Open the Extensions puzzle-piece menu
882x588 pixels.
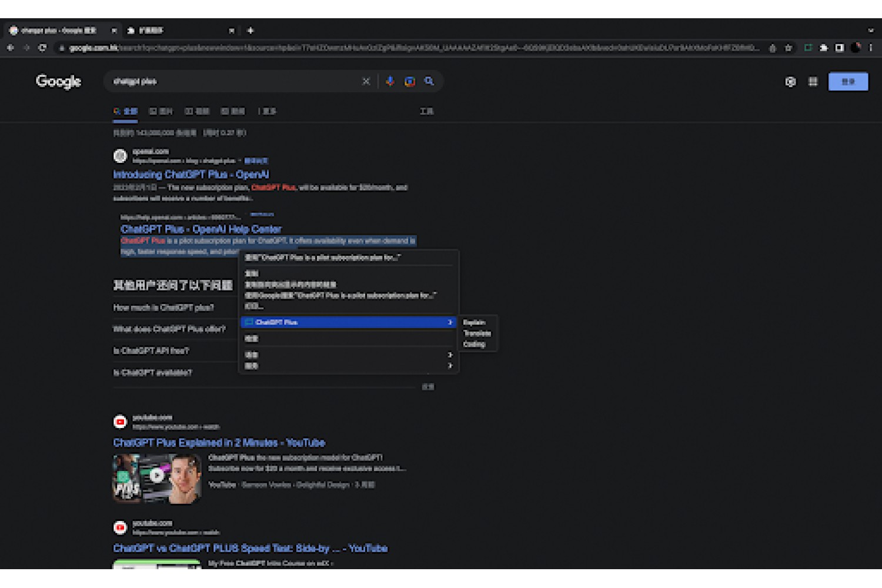coord(824,48)
